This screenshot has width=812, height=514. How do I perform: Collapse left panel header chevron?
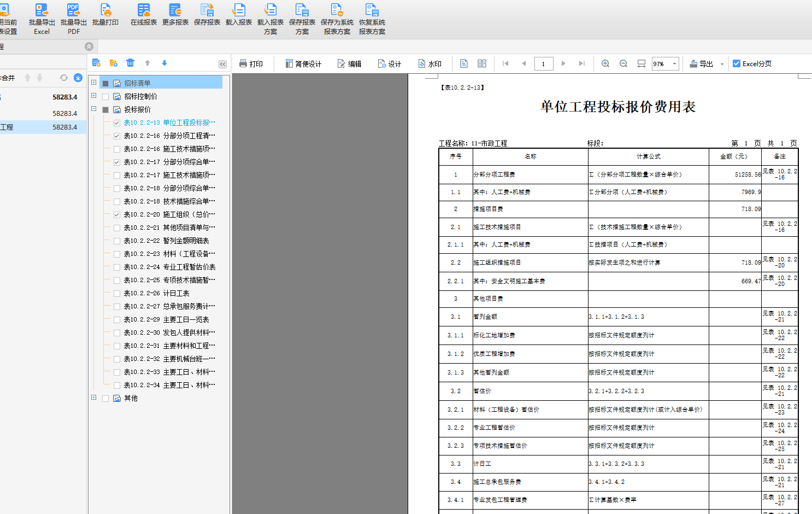coord(89,46)
